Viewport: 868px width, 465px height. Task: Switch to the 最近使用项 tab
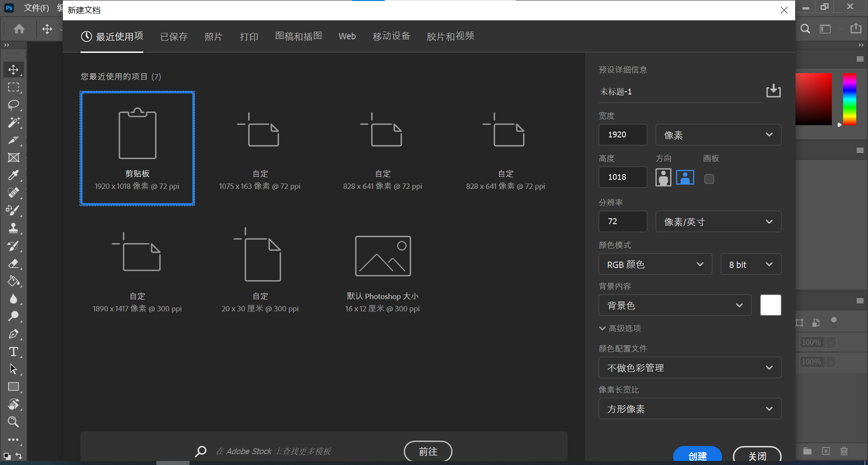112,36
